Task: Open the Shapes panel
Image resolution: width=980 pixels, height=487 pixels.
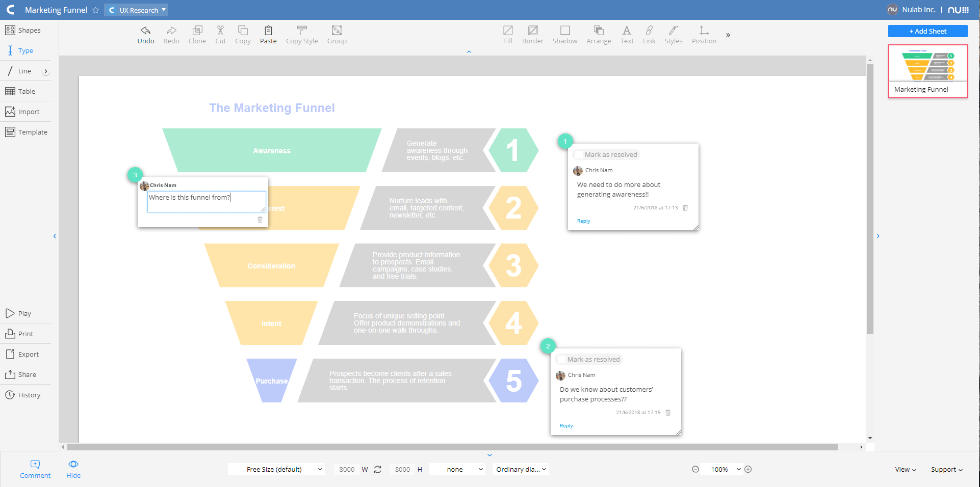Action: 23,31
